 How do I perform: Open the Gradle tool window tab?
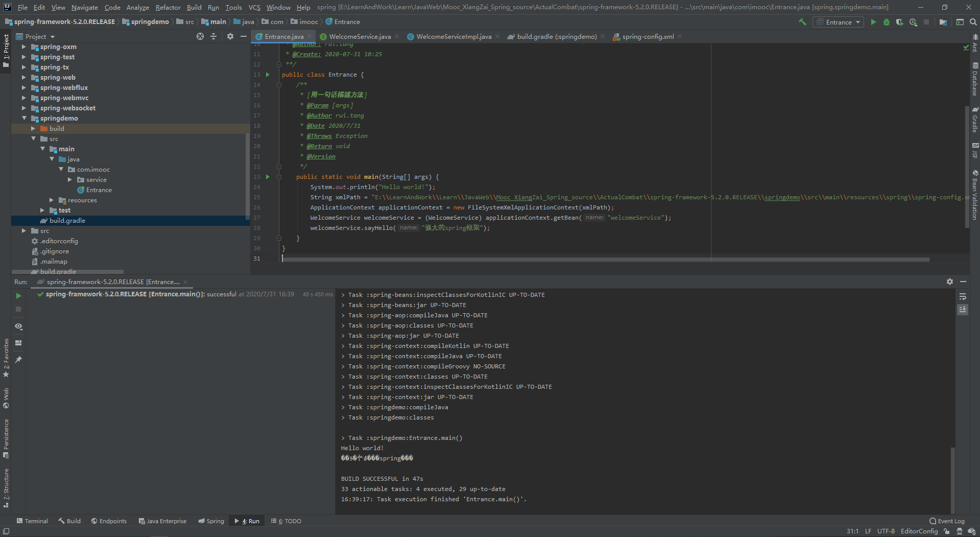pyautogui.click(x=975, y=120)
